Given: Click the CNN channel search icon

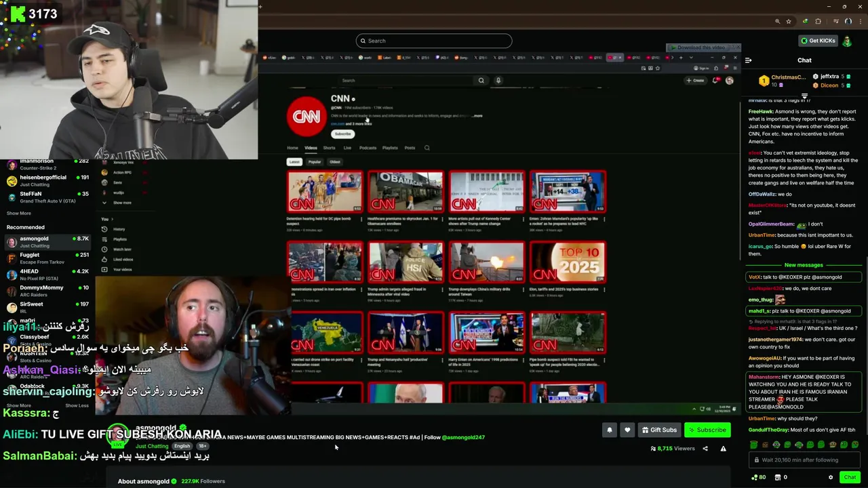Looking at the screenshot, I should pos(427,148).
